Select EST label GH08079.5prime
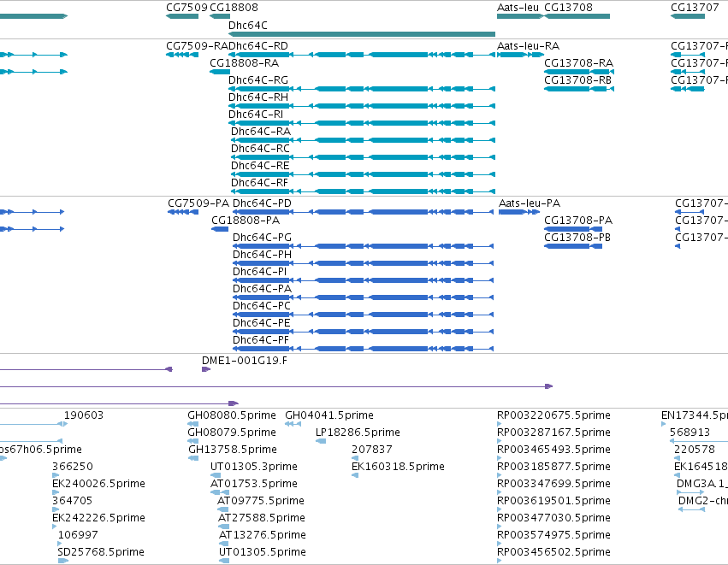728x565 pixels. [232, 433]
